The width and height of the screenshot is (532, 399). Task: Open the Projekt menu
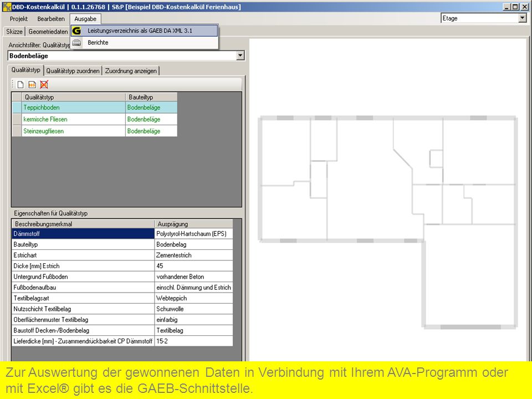pos(19,19)
